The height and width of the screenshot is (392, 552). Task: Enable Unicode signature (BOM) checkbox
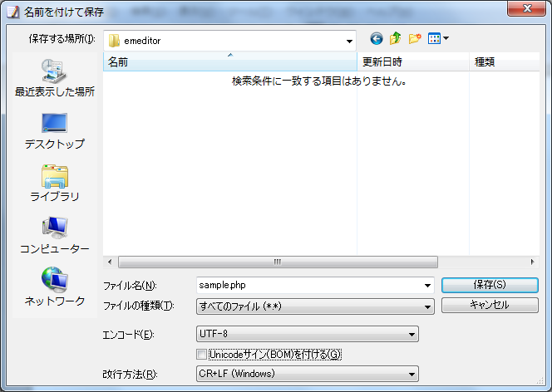pos(201,355)
